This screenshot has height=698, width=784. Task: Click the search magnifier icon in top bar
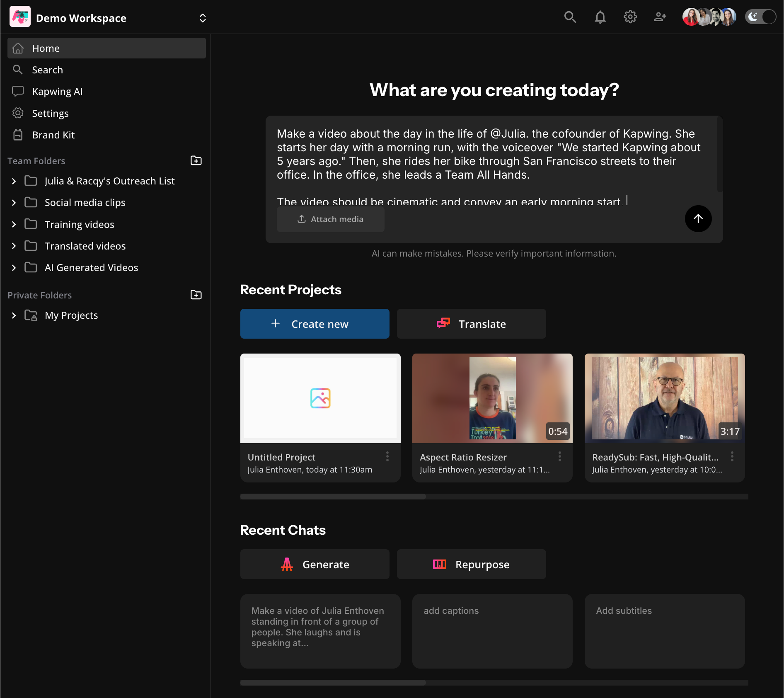pos(570,17)
